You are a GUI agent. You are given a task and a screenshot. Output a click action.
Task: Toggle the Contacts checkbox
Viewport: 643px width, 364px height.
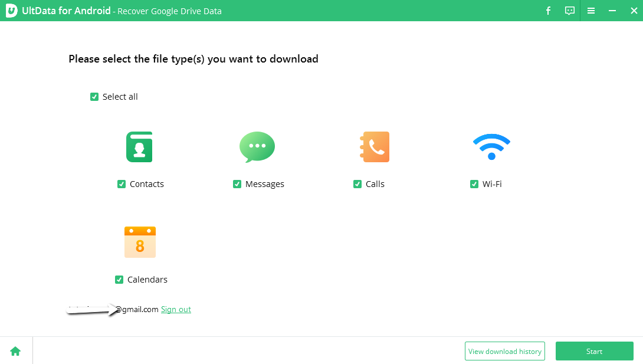pyautogui.click(x=122, y=184)
